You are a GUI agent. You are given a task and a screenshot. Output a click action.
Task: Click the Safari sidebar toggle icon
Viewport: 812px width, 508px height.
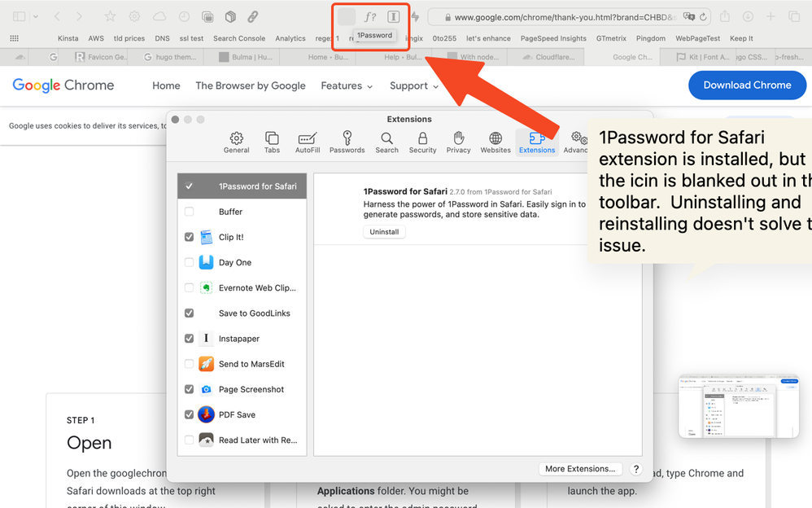tap(20, 16)
